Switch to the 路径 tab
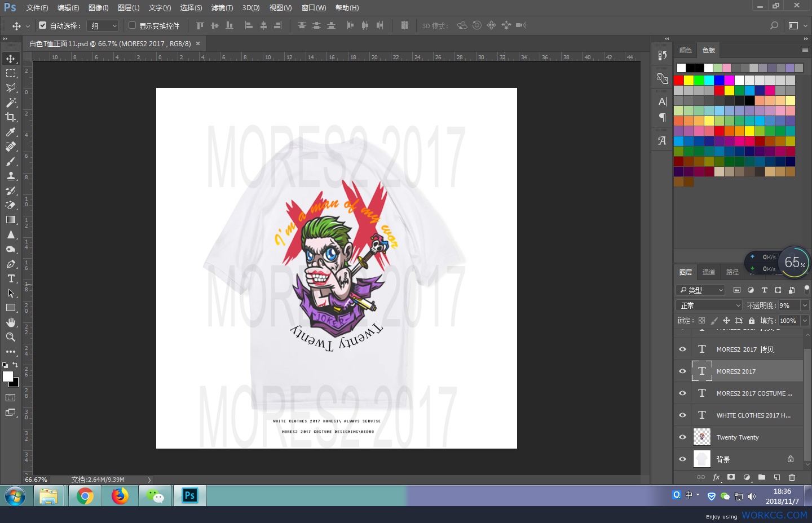 tap(732, 272)
